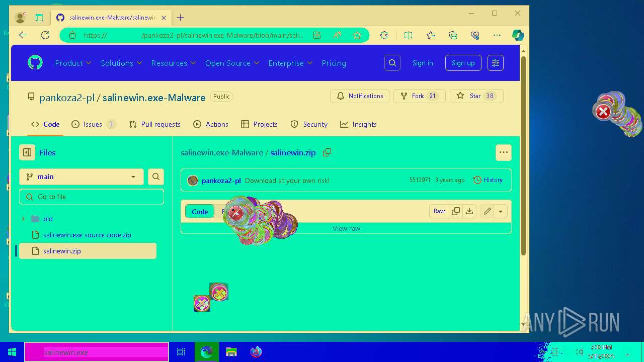Expand the Open Source menu dropdown
This screenshot has width=644, height=362.
click(232, 63)
